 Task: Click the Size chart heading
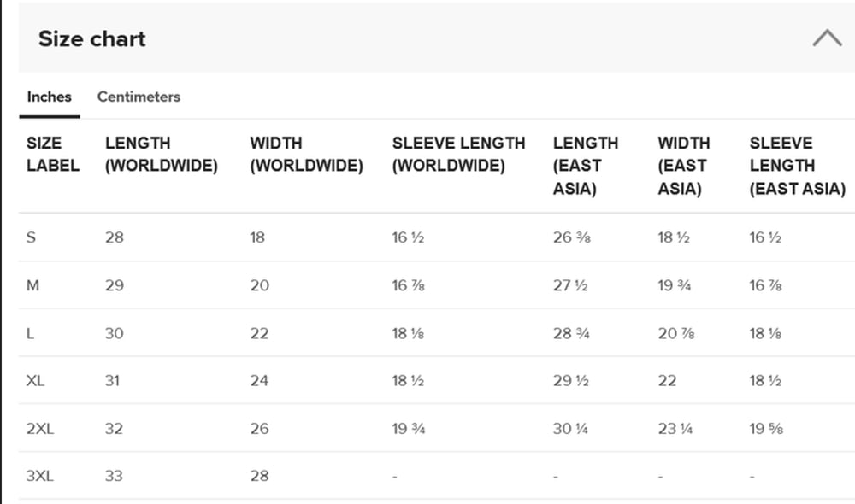pyautogui.click(x=91, y=38)
